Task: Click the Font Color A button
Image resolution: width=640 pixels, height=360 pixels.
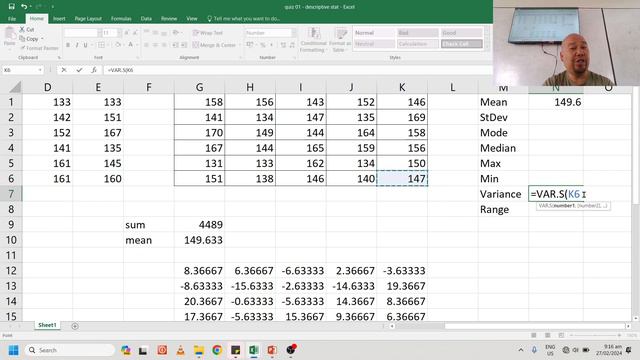Action: (130, 45)
